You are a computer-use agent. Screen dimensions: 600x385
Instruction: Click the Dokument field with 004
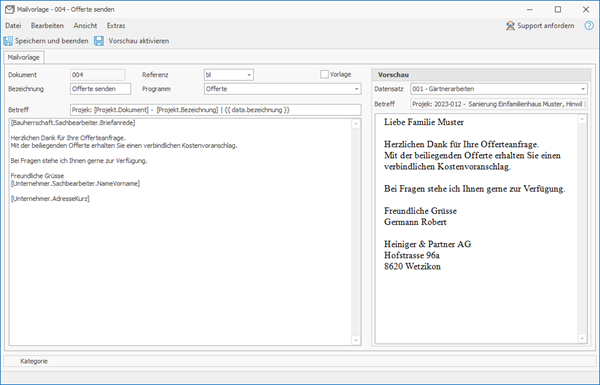click(98, 75)
